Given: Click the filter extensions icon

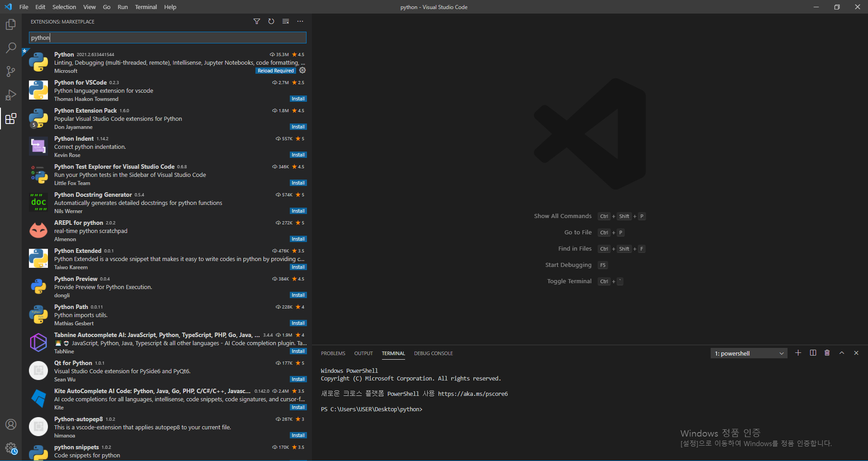Looking at the screenshot, I should [257, 21].
